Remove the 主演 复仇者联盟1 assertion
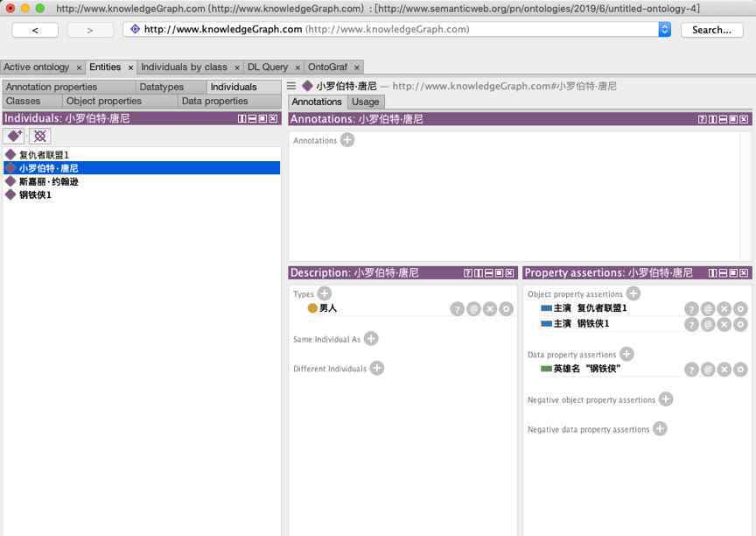Screen dimensions: 756x536 pos(724,309)
